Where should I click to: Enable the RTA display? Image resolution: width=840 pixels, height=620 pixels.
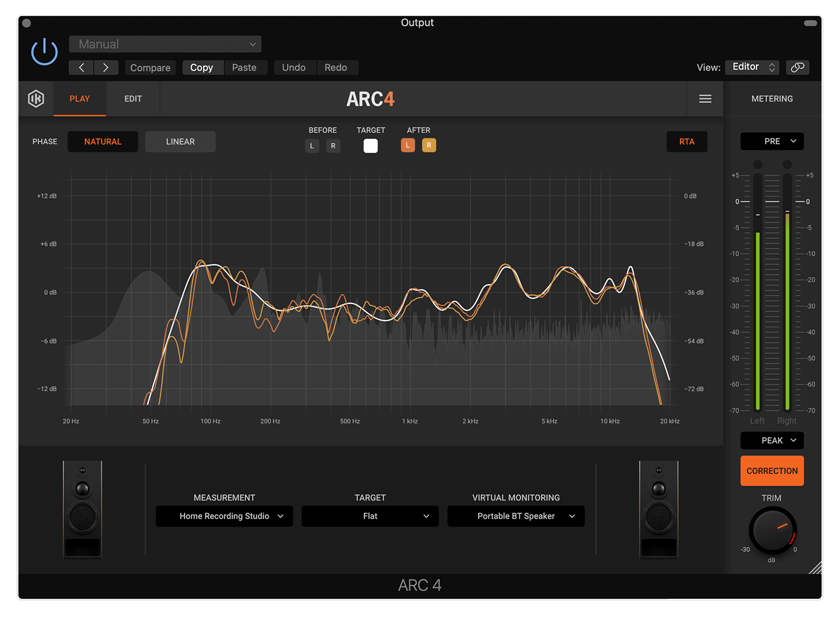click(687, 141)
